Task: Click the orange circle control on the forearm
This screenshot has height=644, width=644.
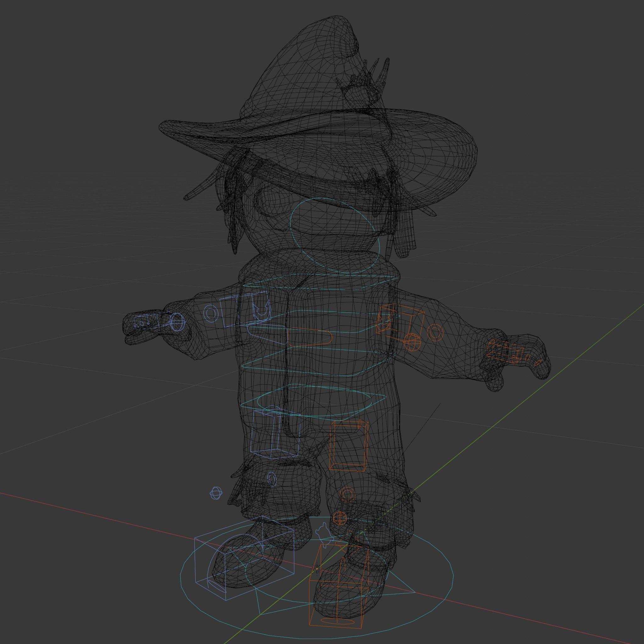Action: point(435,333)
